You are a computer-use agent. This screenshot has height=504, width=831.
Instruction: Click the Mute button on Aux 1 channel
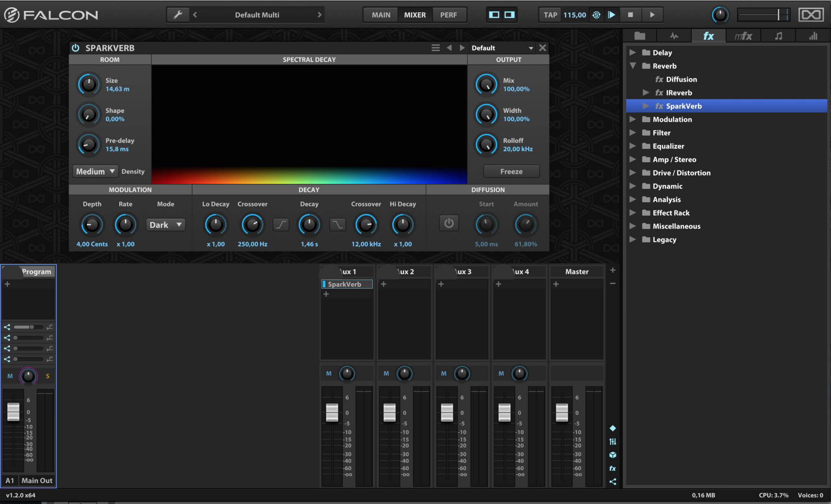(328, 373)
